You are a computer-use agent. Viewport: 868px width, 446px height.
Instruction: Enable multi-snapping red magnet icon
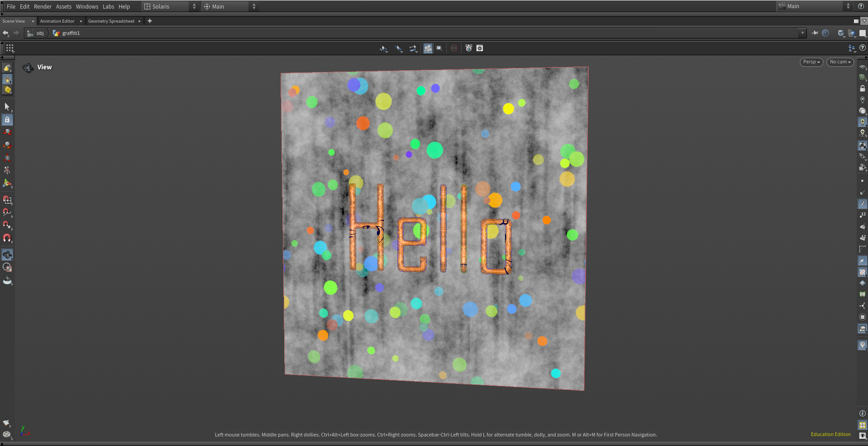tap(7, 238)
